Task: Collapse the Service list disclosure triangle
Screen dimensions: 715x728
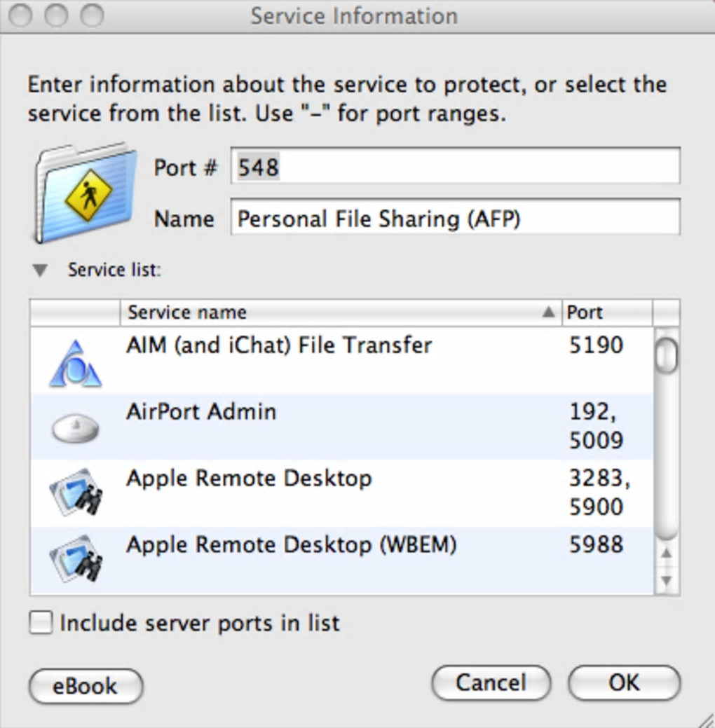Action: pyautogui.click(x=41, y=270)
